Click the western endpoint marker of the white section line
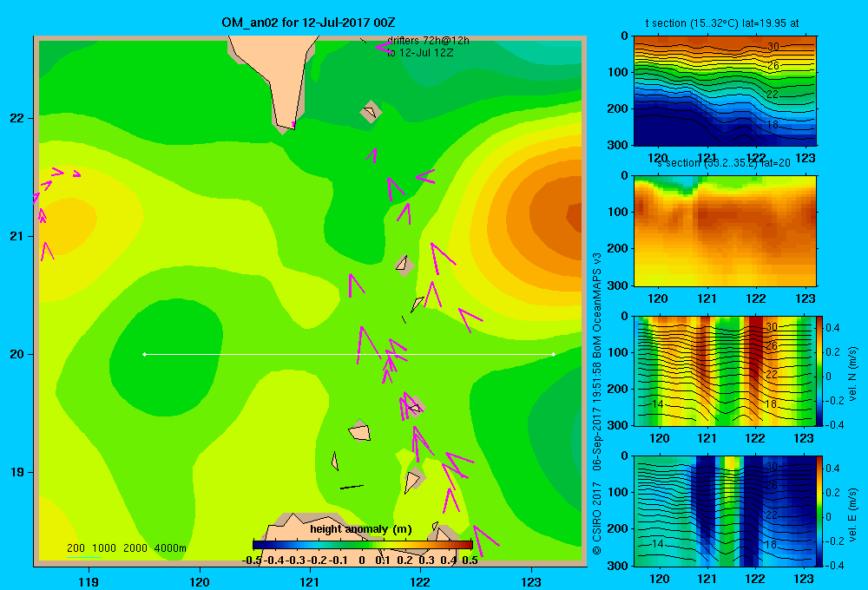Viewport: 868px width, 590px height. point(144,354)
